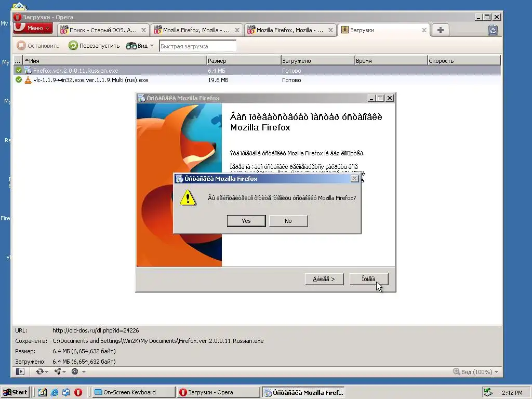This screenshot has height=399, width=532.
Task: Select the vlc-1.1.9-win32.exe download row
Action: pos(257,80)
